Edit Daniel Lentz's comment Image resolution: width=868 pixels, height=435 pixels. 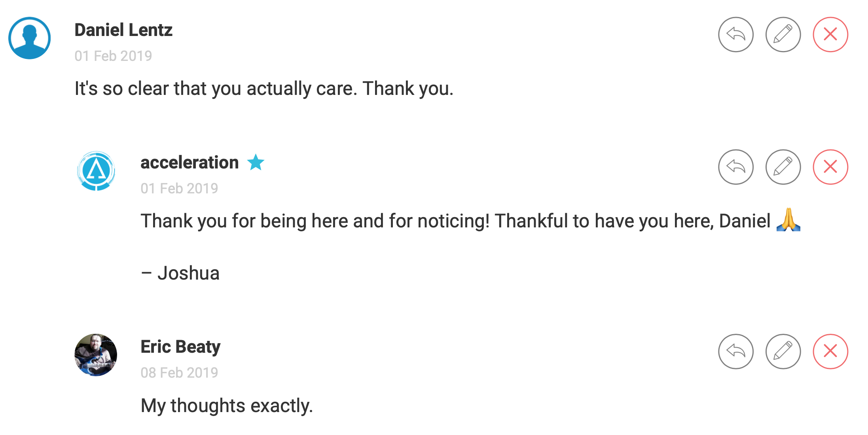pyautogui.click(x=783, y=34)
